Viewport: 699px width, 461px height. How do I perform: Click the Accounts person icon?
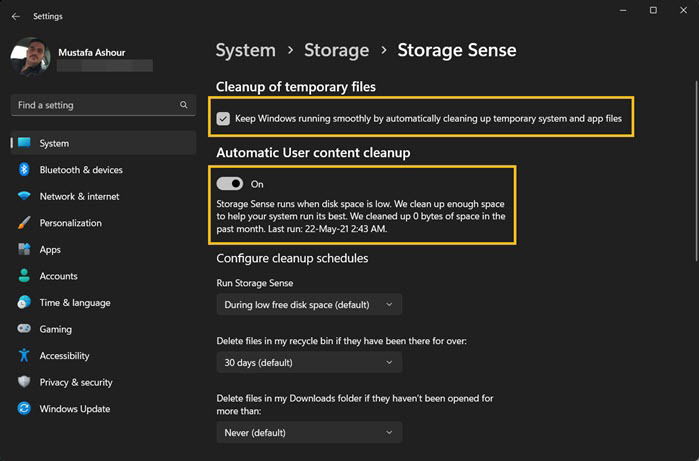click(24, 276)
